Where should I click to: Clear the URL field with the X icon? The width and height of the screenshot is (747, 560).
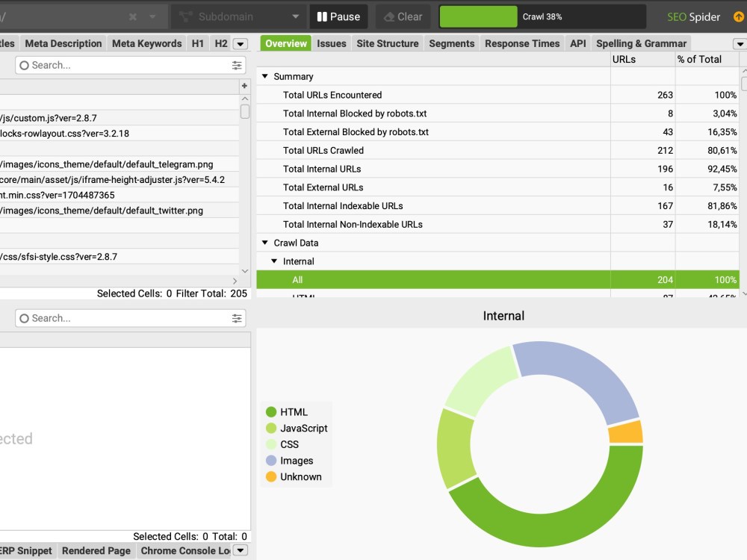(133, 16)
